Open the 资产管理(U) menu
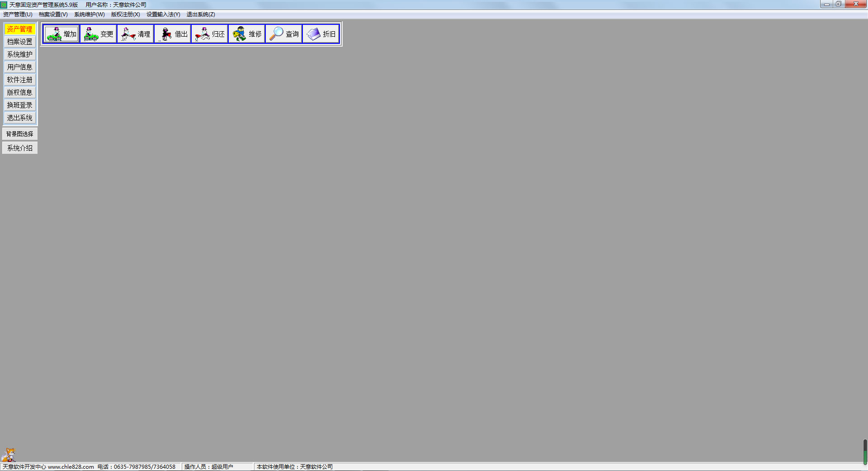 pos(18,14)
